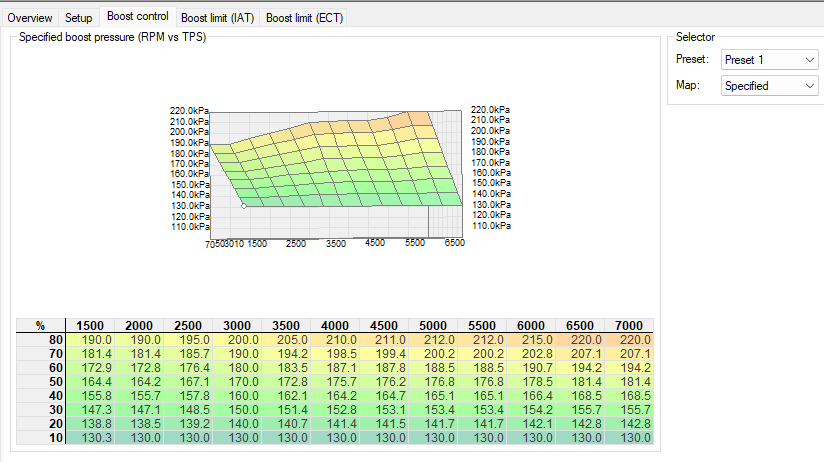Switch to the Overview tab
Viewport: 824px width, 462px height.
click(x=30, y=18)
